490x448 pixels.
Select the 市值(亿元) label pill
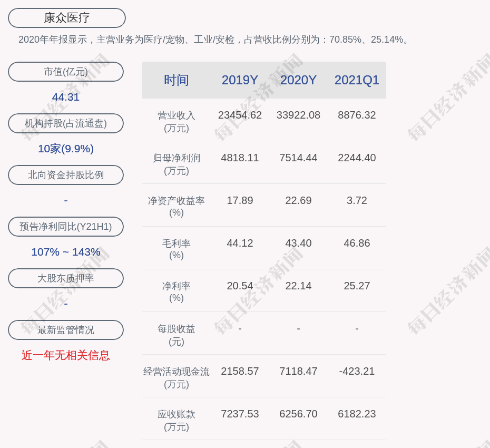(x=66, y=72)
